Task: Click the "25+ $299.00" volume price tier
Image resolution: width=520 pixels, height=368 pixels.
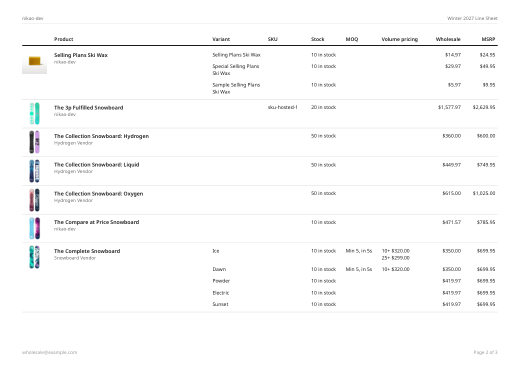Action: (396, 258)
